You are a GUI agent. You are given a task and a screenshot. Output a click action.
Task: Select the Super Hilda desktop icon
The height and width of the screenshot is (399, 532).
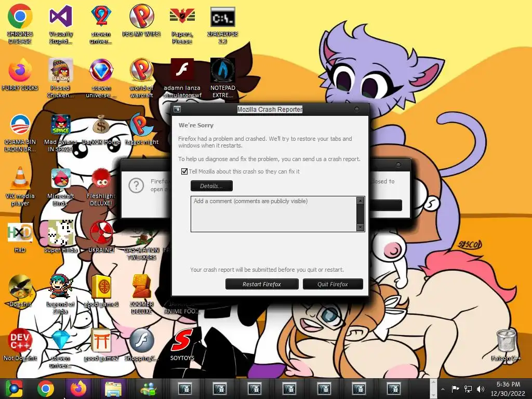[60, 237]
